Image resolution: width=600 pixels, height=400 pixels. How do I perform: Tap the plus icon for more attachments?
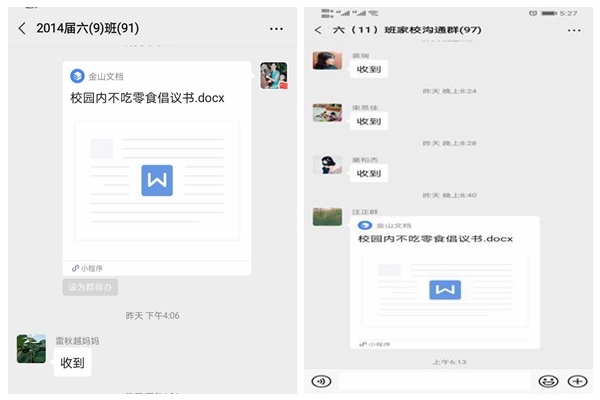pos(577,381)
